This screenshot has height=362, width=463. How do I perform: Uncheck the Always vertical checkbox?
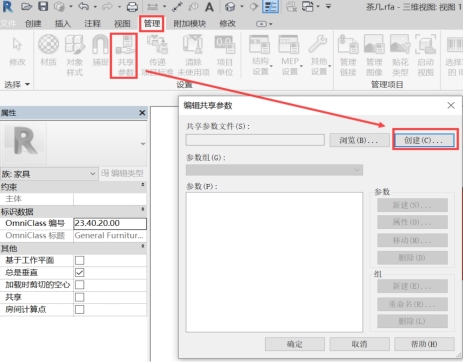[80, 273]
